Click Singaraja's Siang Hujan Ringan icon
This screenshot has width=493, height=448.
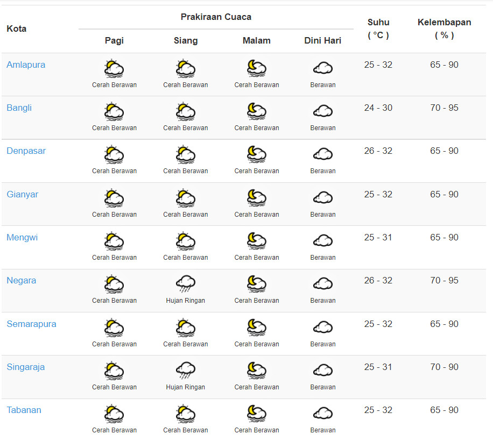coord(186,371)
